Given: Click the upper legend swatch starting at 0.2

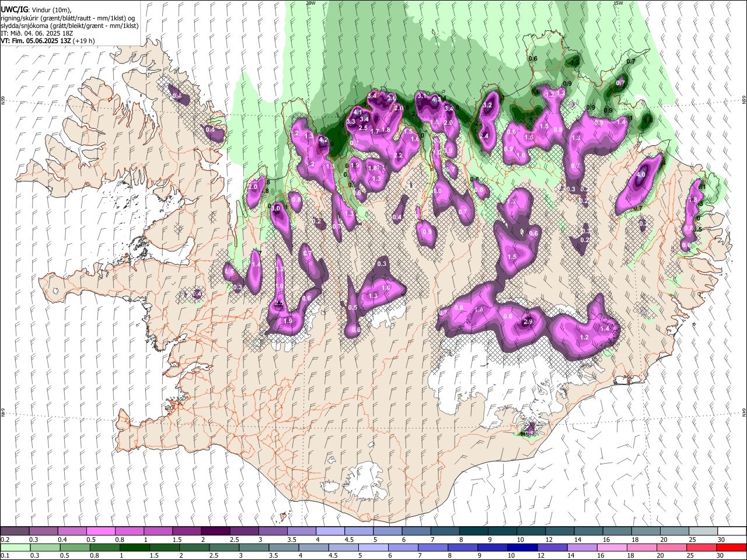Looking at the screenshot, I should [15, 531].
